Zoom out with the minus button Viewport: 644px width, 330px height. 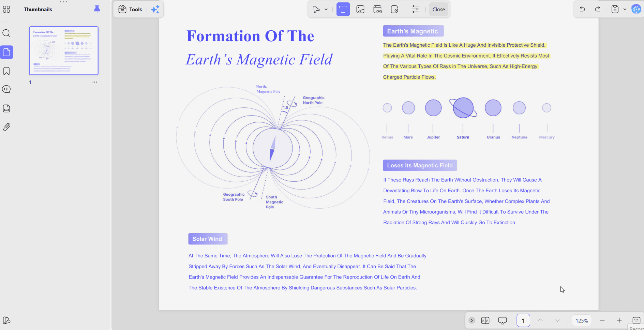pyautogui.click(x=602, y=320)
